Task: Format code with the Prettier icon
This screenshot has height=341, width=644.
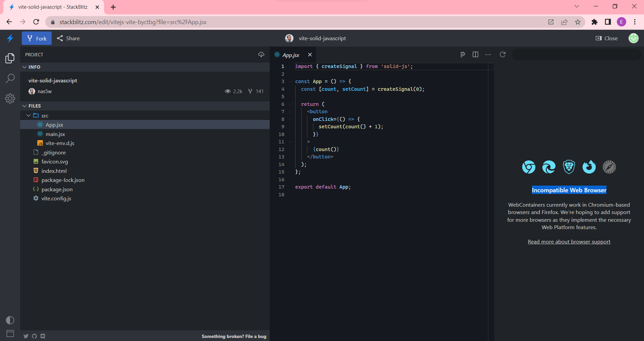Action: [x=463, y=54]
